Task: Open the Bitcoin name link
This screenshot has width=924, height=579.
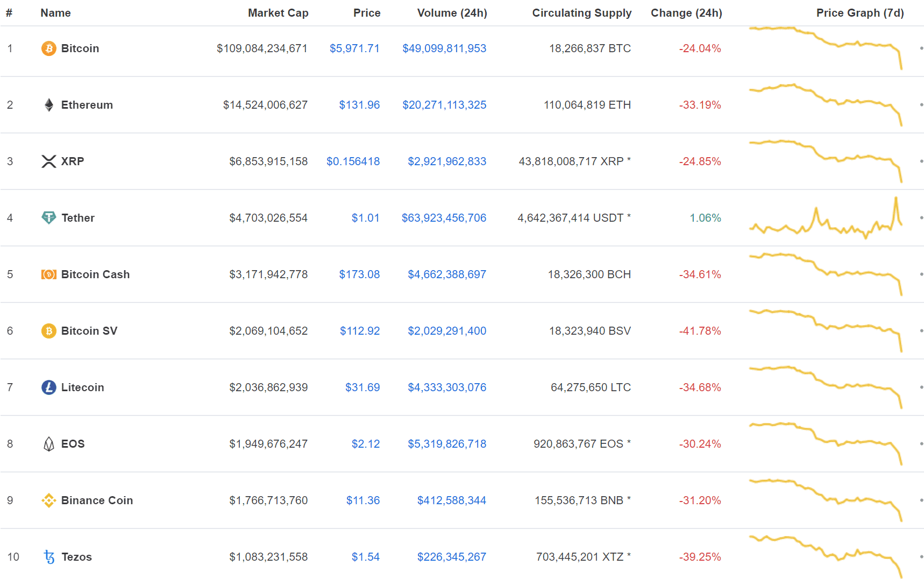Action: click(80, 48)
